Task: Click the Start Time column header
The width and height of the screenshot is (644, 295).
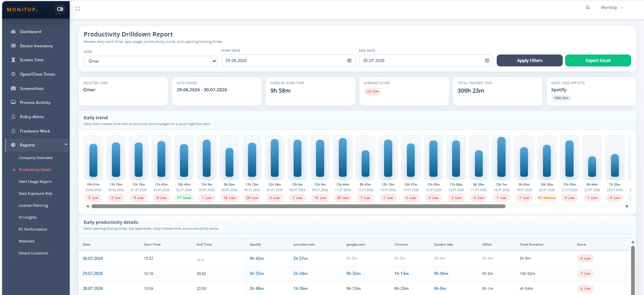Action: pyautogui.click(x=152, y=245)
